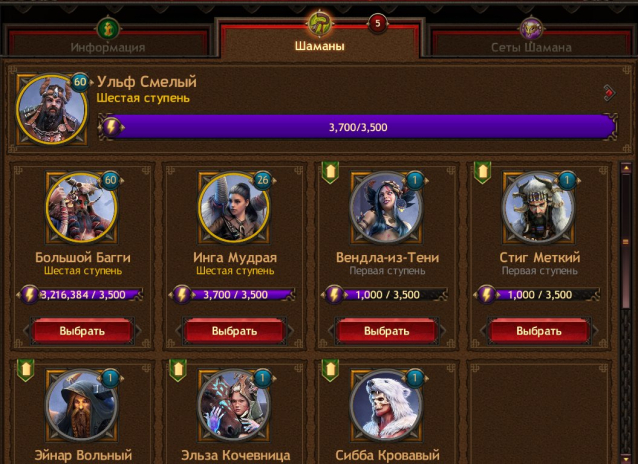Click the lightning icon on Большой Багги's energy bar
Viewport: 638px width, 464px height.
(30, 294)
